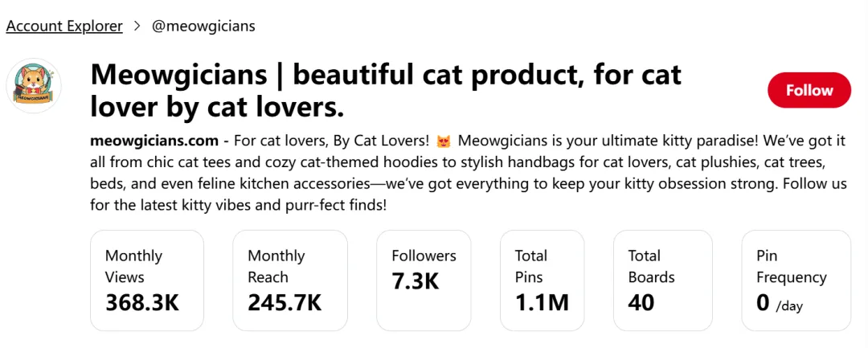Image resolution: width=868 pixels, height=348 pixels.
Task: Click the 245.7K monthly reach value
Action: [285, 302]
